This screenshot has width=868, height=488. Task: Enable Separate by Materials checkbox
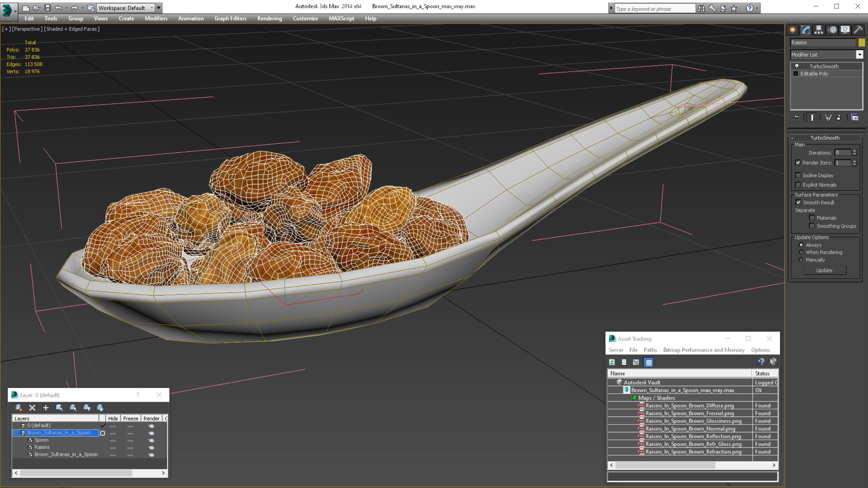pyautogui.click(x=812, y=218)
